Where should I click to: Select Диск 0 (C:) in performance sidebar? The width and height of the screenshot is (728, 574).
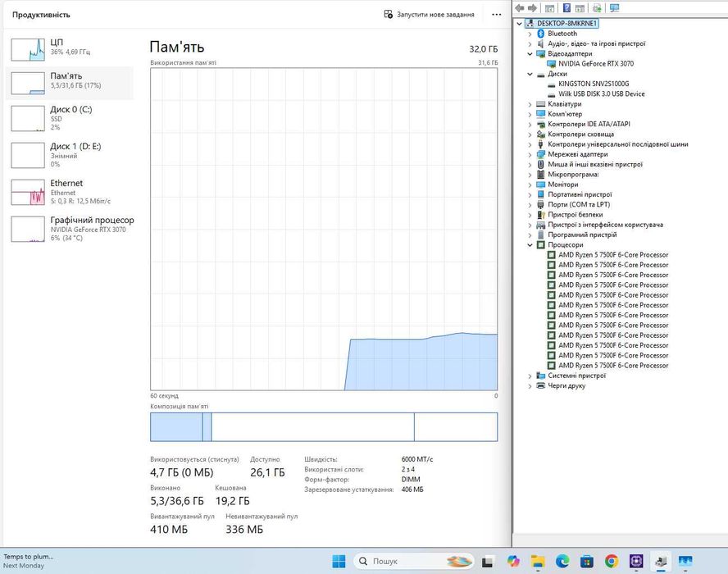70,118
